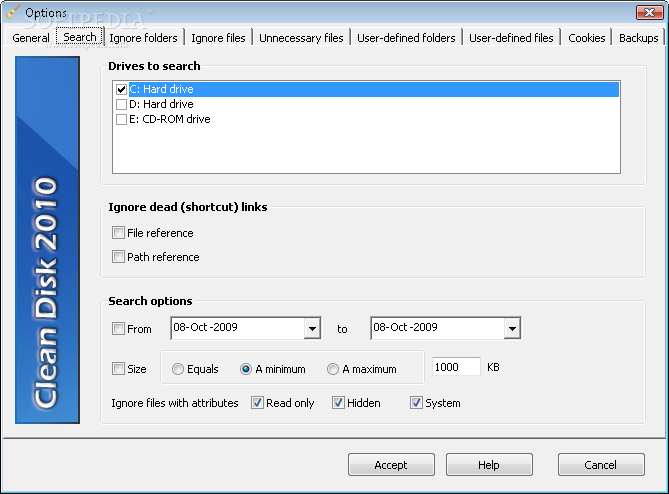Uncheck the Hidden attribute checkbox
Viewport: 669px width, 494px height.
[338, 402]
